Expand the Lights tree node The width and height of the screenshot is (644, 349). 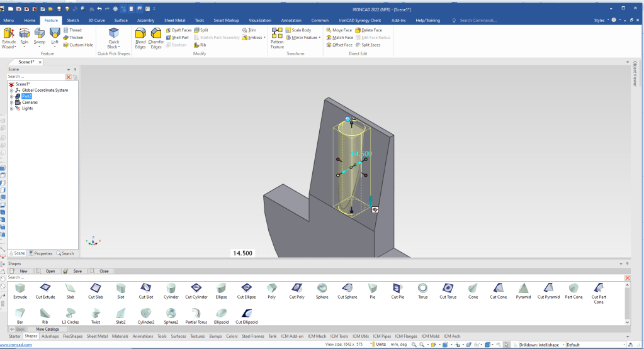11,108
